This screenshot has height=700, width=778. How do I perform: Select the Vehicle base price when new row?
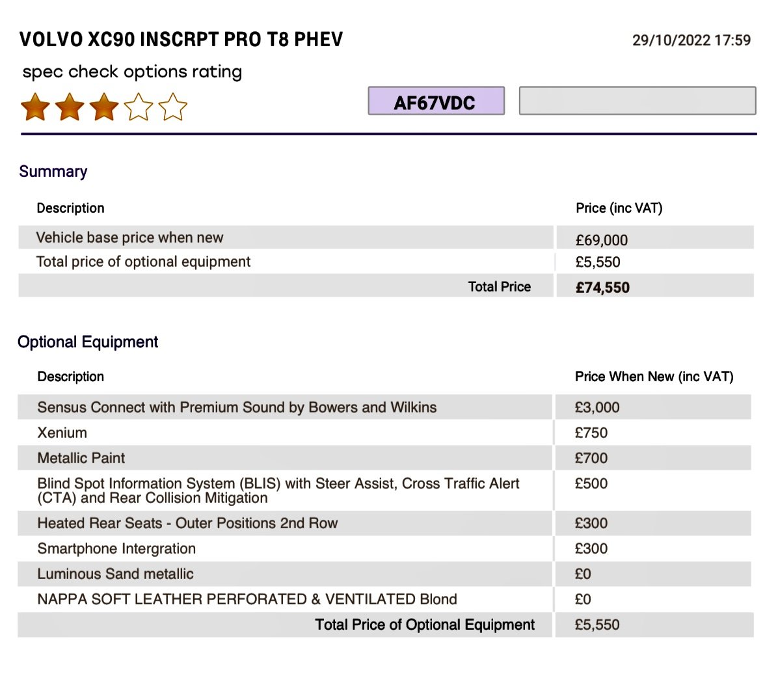click(386, 237)
